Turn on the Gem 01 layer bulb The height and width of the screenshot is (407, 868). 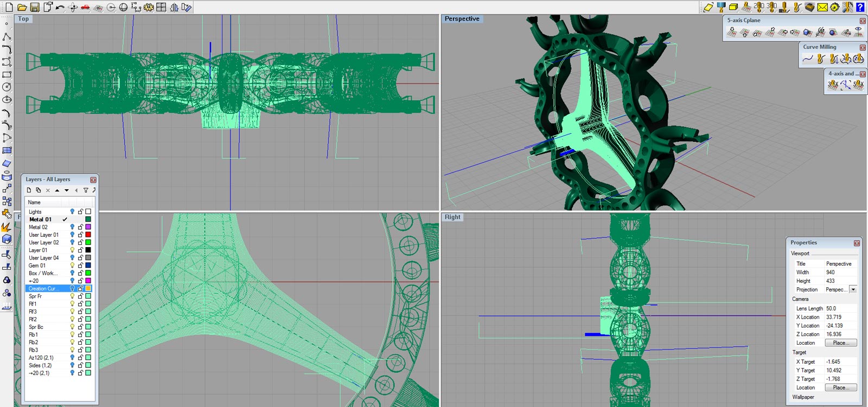click(x=72, y=266)
